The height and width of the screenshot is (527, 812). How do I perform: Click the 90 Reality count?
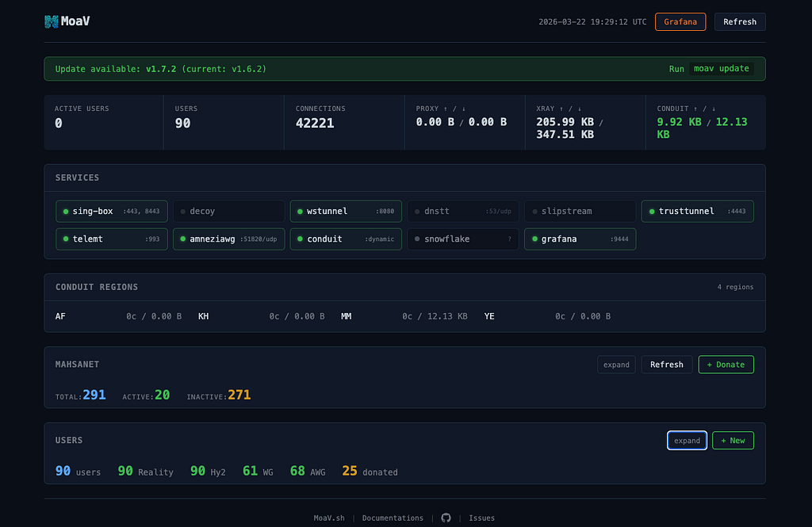(x=146, y=471)
